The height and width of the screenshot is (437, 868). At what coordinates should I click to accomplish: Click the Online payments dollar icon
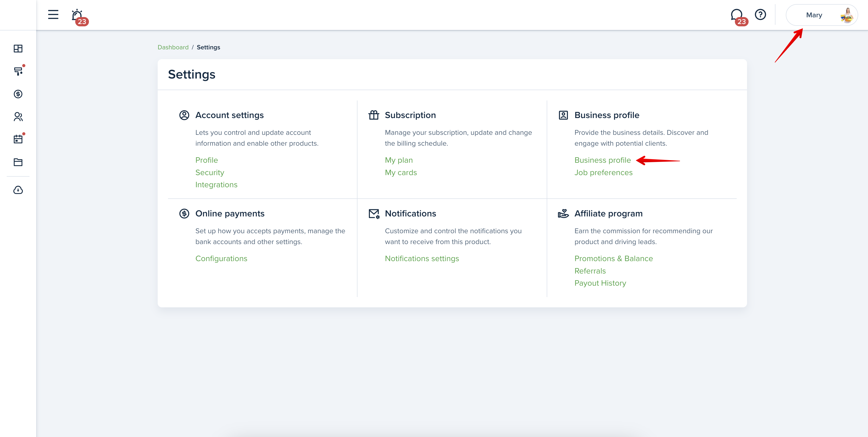tap(184, 213)
